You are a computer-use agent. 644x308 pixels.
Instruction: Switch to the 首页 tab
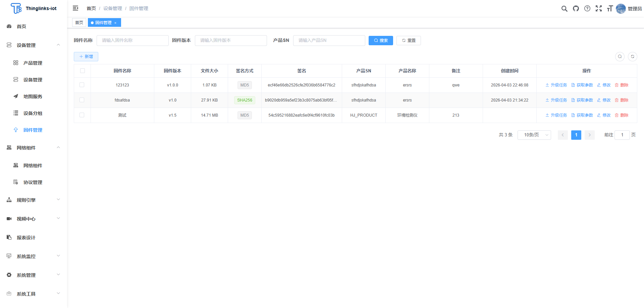coord(79,23)
